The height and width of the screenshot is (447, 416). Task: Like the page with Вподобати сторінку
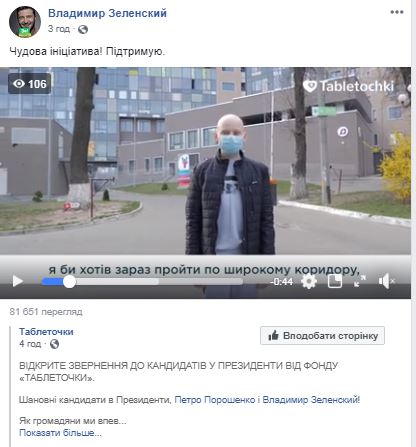point(322,336)
